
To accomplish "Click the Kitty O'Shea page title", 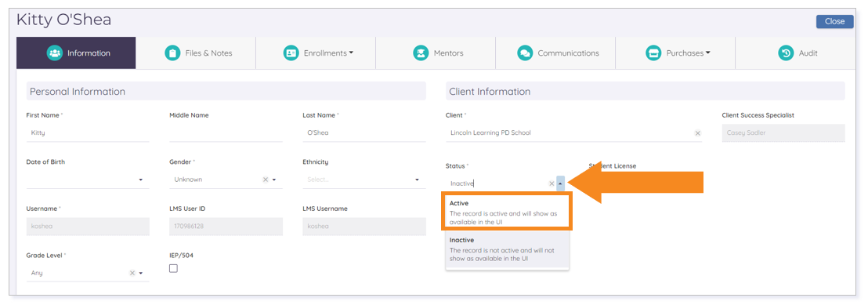I will coord(63,20).
